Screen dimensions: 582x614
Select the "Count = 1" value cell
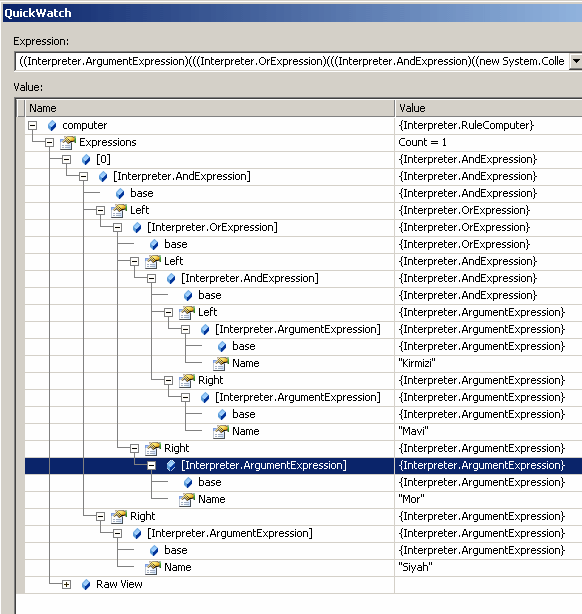tap(488, 143)
